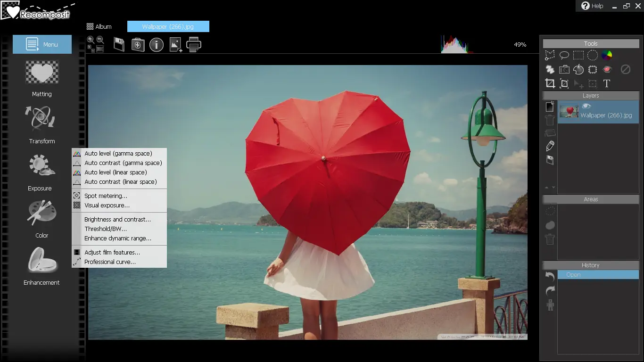Click the red-eye removal tool
644x362 pixels.
point(607,69)
